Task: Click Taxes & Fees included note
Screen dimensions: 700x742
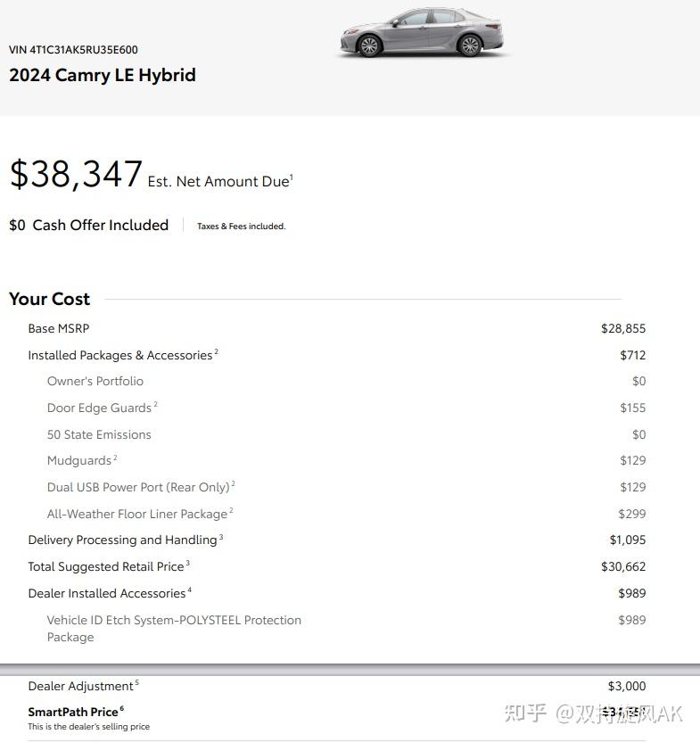Action: click(242, 227)
